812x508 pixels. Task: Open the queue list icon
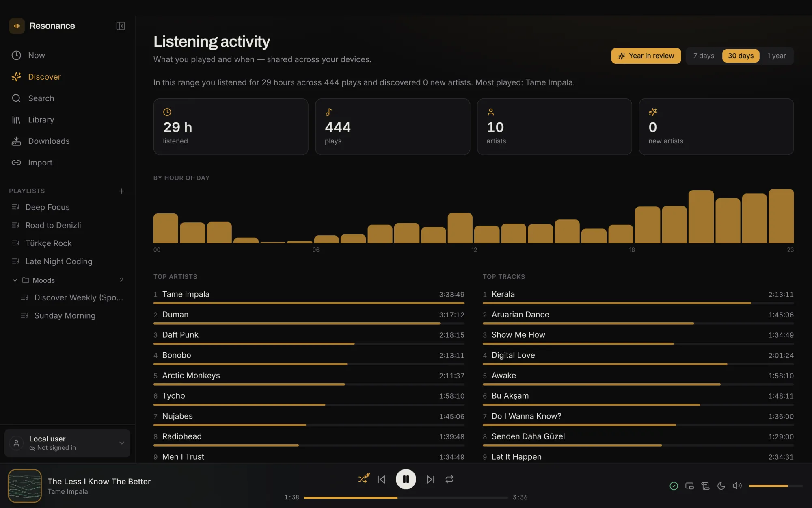705,486
